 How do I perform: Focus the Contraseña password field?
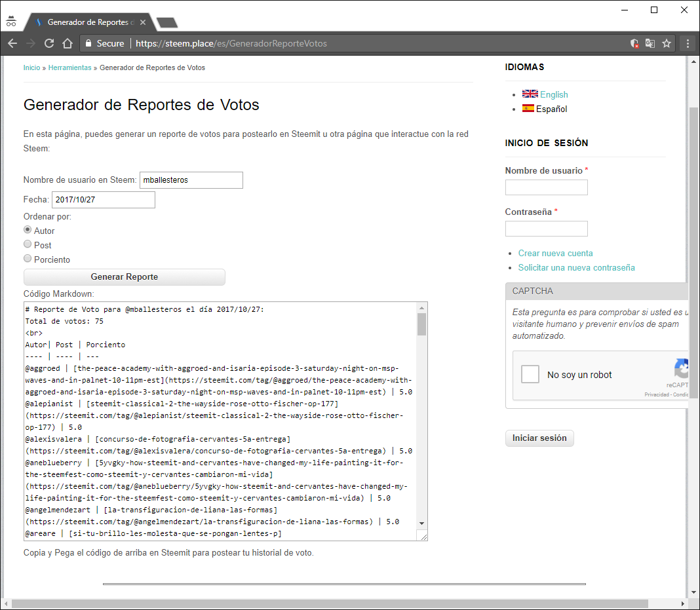[546, 229]
